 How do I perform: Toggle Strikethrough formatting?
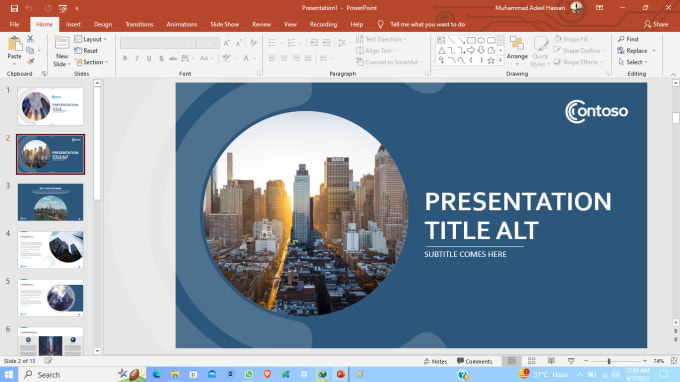pyautogui.click(x=173, y=58)
